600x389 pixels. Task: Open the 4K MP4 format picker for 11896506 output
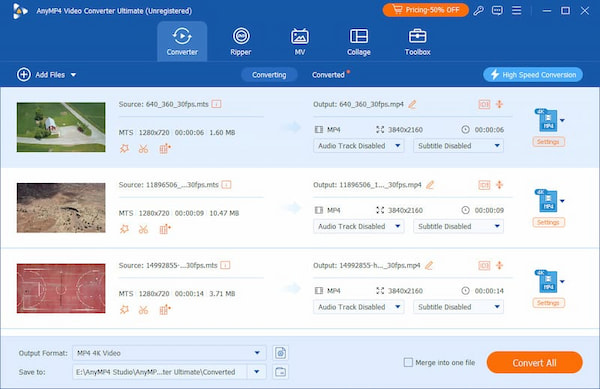[549, 201]
